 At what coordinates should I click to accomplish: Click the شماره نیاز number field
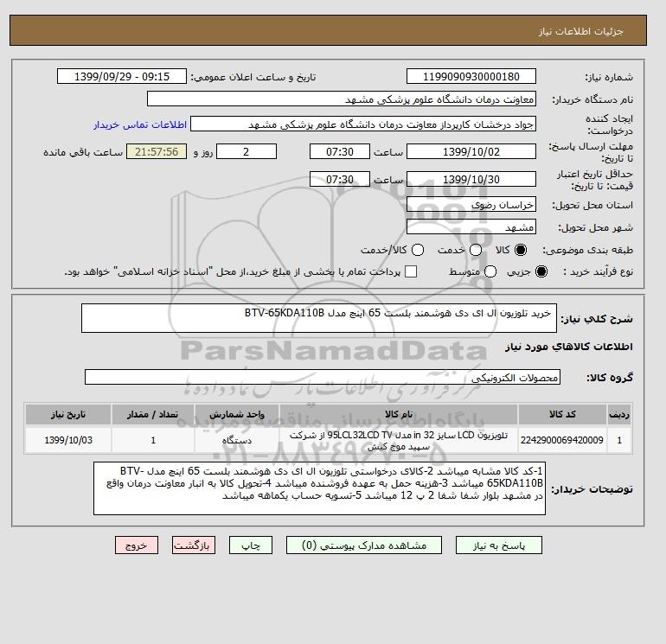point(471,77)
